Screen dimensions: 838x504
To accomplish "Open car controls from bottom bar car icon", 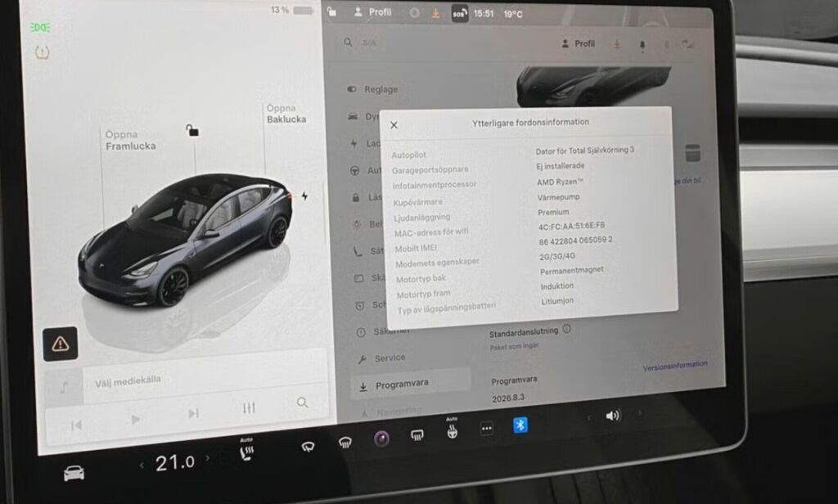I will (x=74, y=473).
